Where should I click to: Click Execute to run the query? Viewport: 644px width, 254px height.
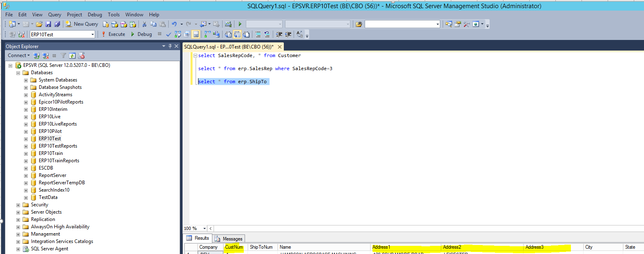(113, 34)
